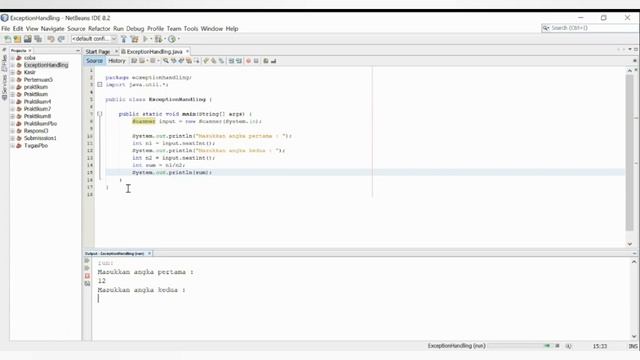Click the stop process icon in status bar
This screenshot has width=640, height=360.
(x=557, y=346)
